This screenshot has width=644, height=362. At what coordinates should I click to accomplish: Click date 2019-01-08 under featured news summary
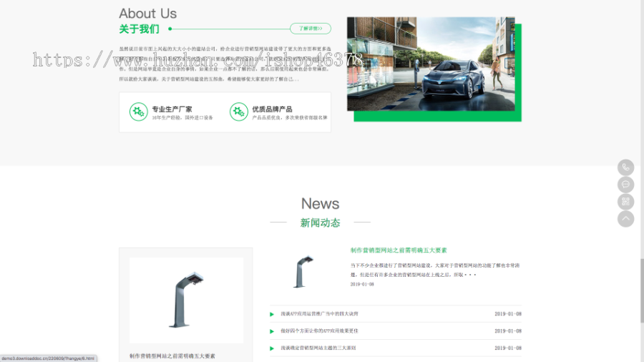[x=362, y=284]
